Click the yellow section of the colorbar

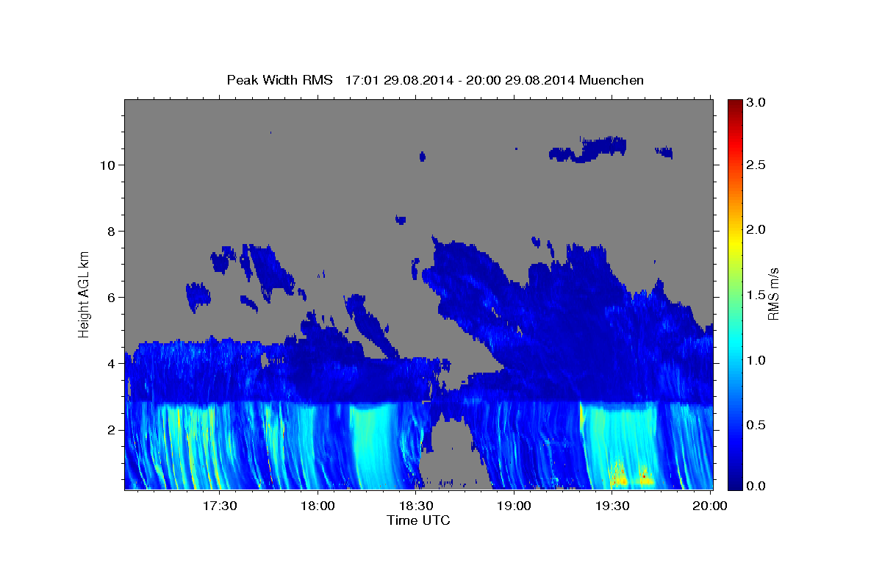[x=734, y=243]
